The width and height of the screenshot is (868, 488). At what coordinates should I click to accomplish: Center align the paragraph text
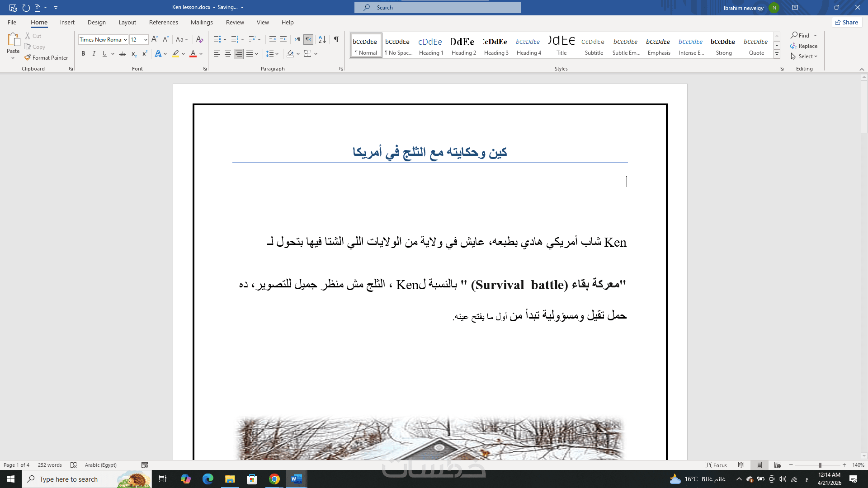tap(228, 54)
